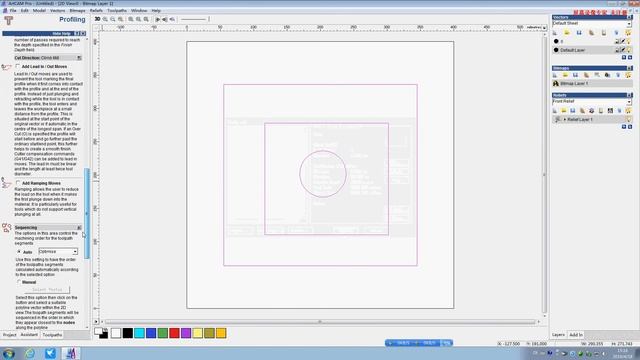Open the Add In tab
The image size is (640, 360).
tap(576, 335)
